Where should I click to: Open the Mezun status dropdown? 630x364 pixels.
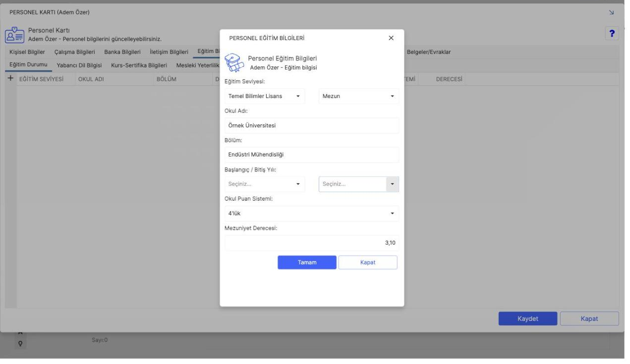tap(358, 96)
